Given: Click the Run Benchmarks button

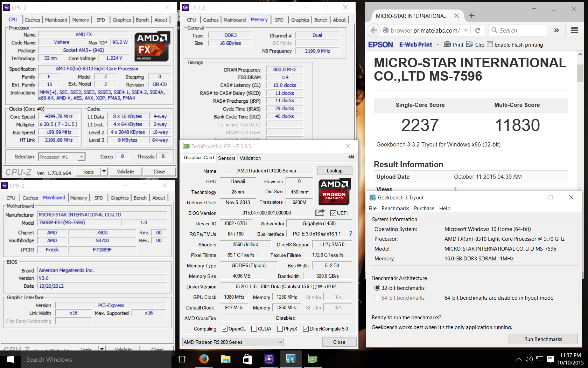Looking at the screenshot, I should [543, 339].
